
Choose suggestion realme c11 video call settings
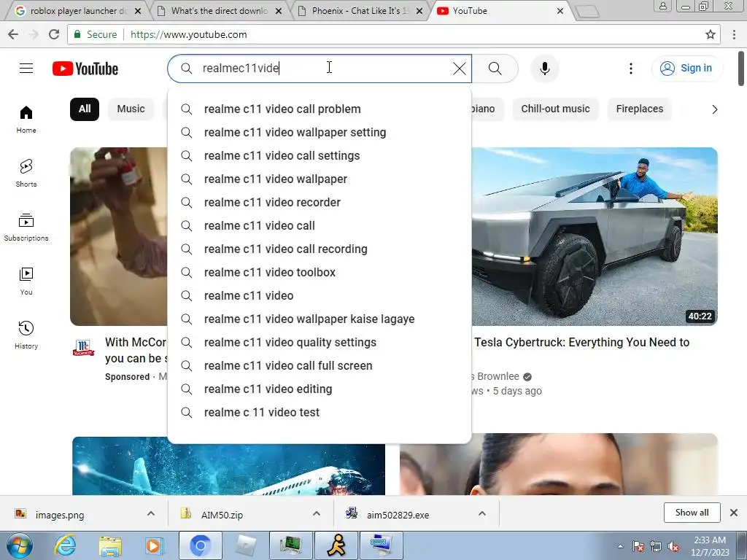[320, 156]
